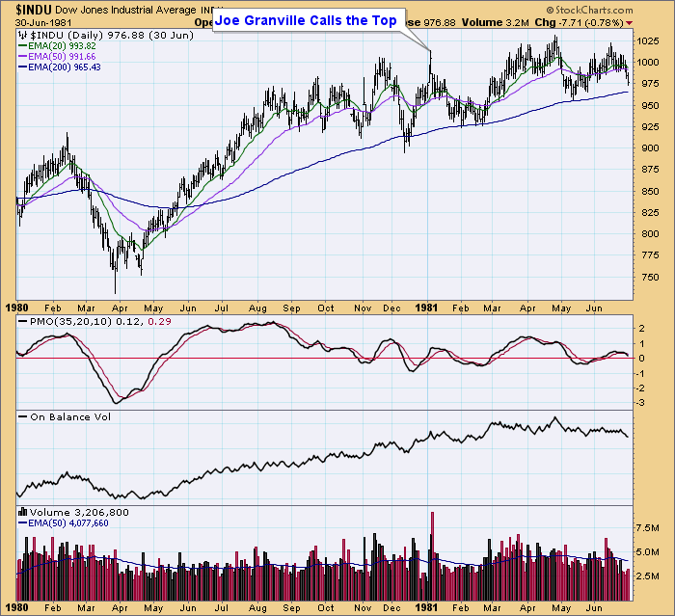675x616 pixels.
Task: Click the $INDU ticker symbol in the title
Action: 34,10
